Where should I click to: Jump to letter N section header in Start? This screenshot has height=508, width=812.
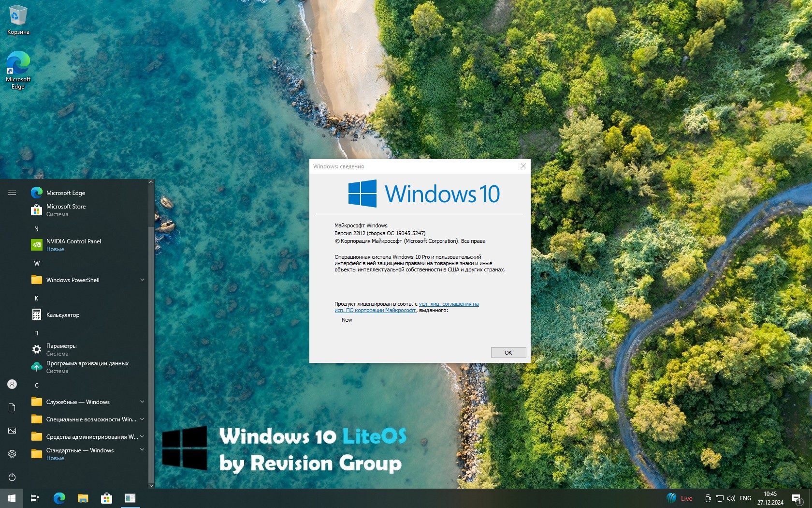pyautogui.click(x=36, y=228)
